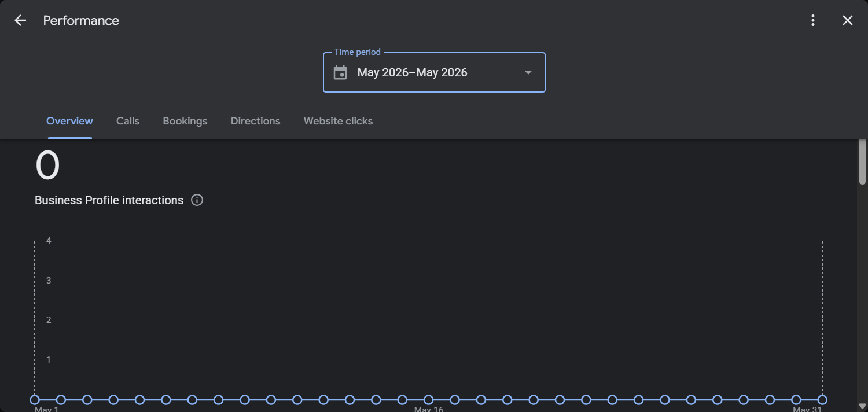Open the Bookings tab
The image size is (868, 412).
click(x=185, y=121)
